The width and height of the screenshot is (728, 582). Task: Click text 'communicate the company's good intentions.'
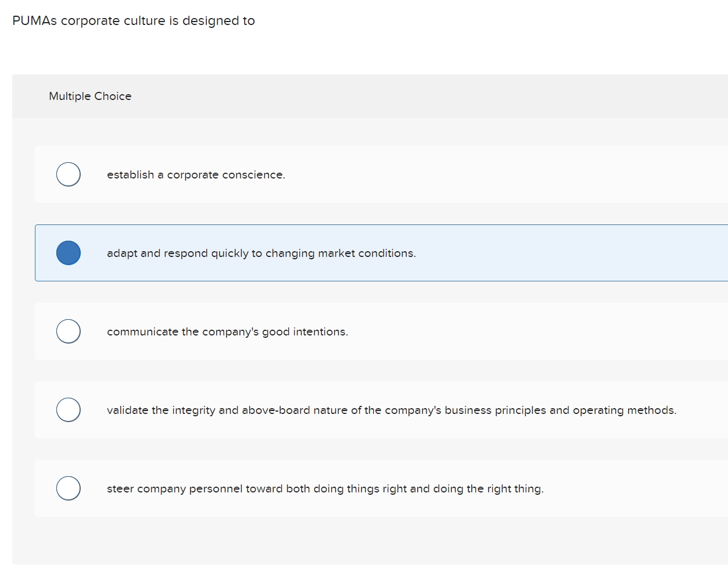227,332
